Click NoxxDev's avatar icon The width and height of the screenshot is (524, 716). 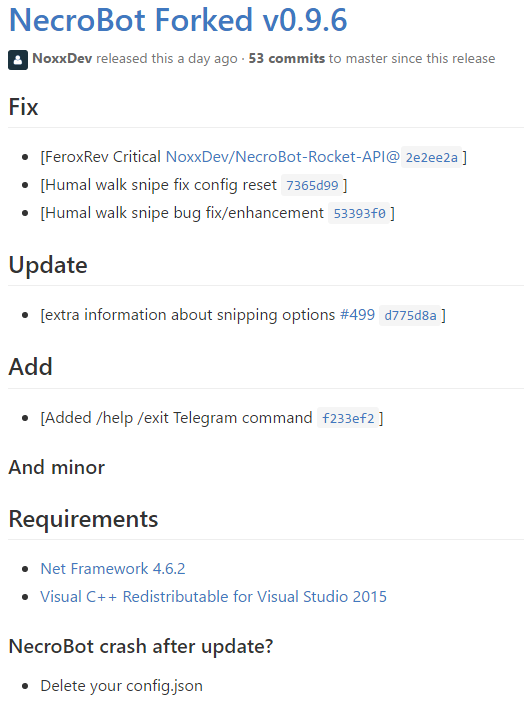(18, 60)
